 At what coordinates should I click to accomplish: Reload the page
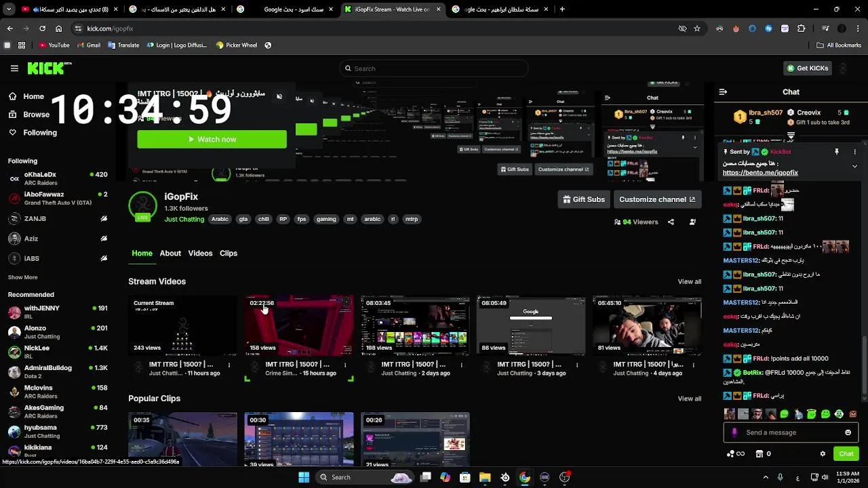(42, 28)
